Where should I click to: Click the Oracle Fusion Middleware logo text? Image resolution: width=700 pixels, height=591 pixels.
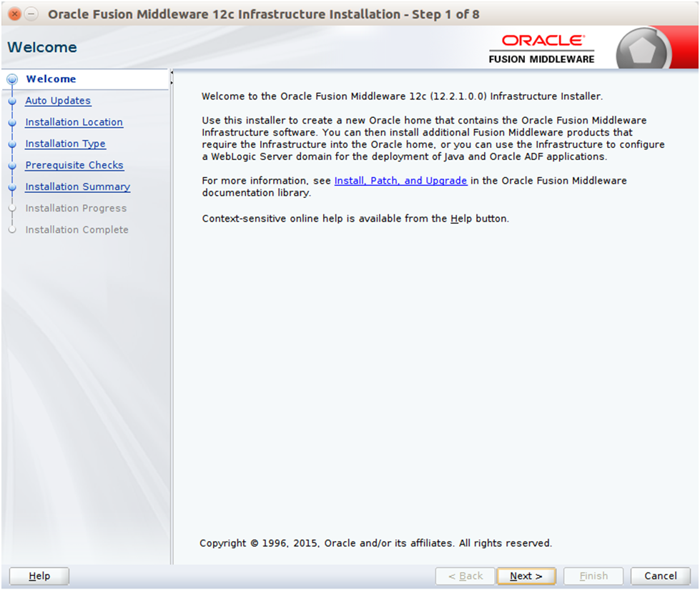pos(542,49)
